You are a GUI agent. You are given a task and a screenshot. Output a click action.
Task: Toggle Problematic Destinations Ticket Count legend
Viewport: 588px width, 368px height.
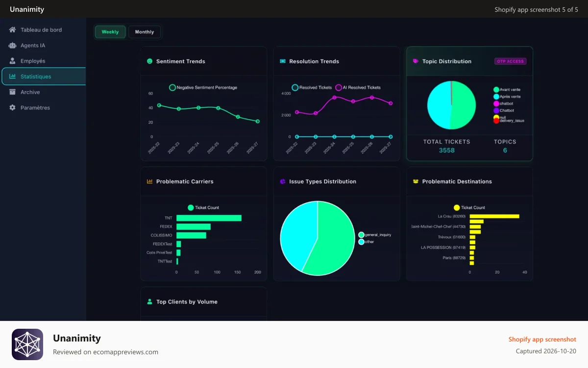469,208
